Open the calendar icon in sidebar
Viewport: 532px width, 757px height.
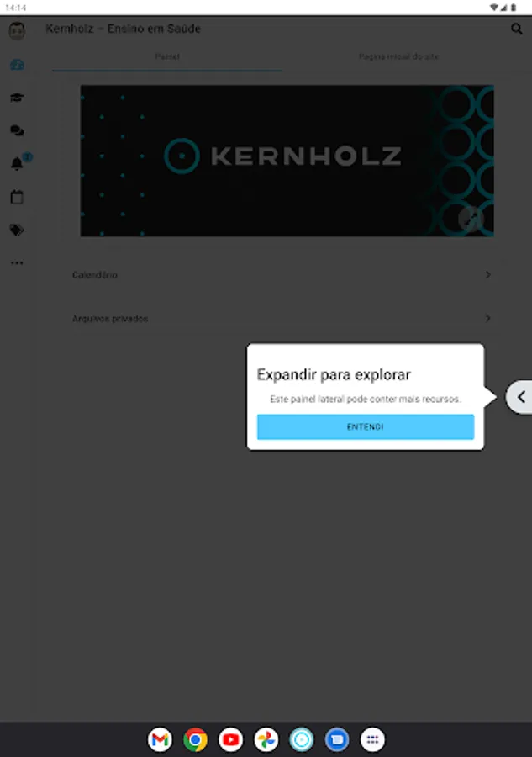pyautogui.click(x=17, y=197)
